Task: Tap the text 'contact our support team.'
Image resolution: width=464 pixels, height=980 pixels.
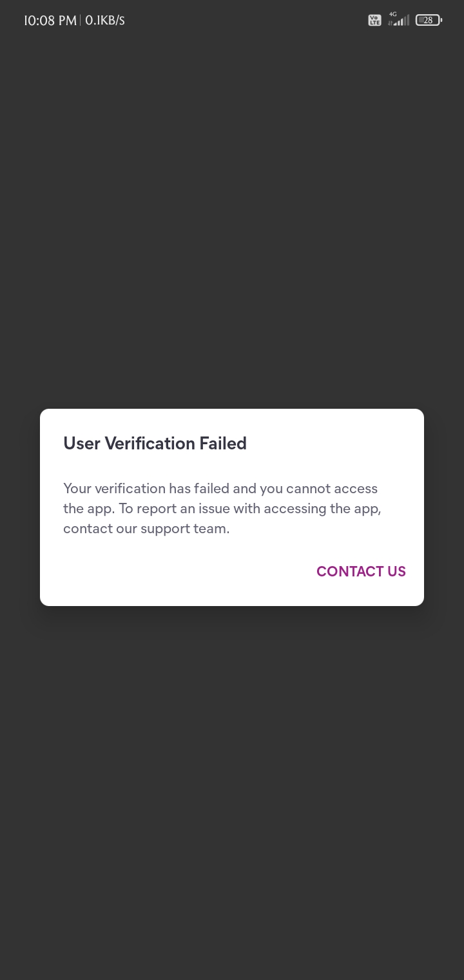Action: (x=146, y=529)
